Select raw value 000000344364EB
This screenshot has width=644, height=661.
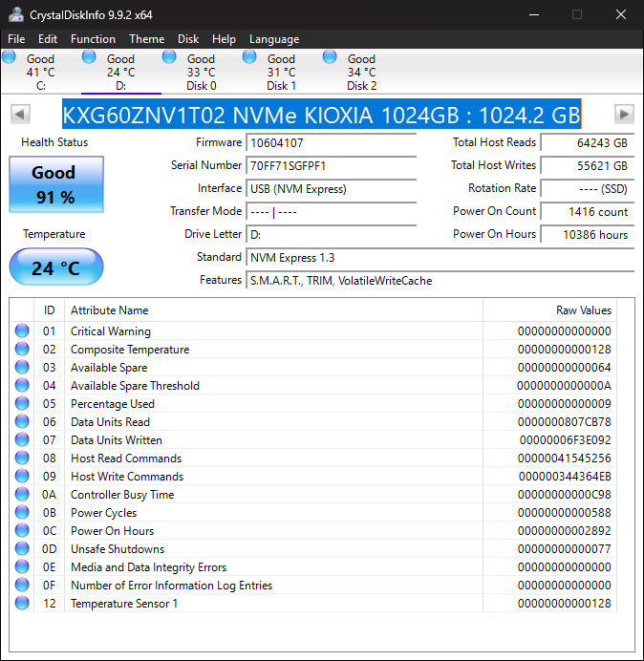[x=565, y=476]
